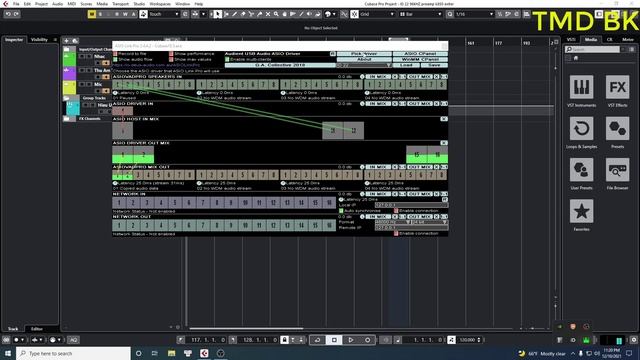Click the Mic track yellow color swatch
Viewport: 640px width, 360px height.
tap(69, 87)
